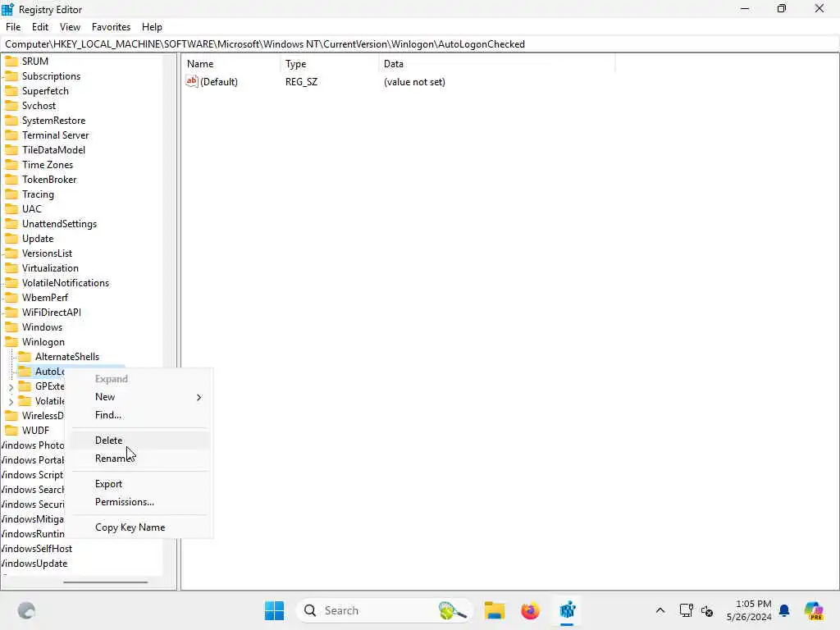Click the tree pane horizontal scrollbar thumb

point(106,582)
